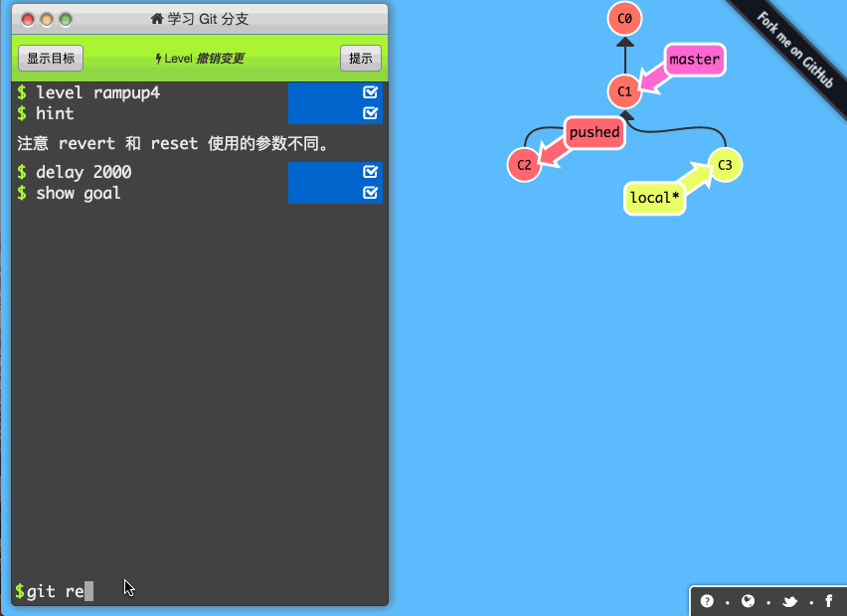The width and height of the screenshot is (847, 616).
Task: Click the globe language icon
Action: [x=748, y=601]
